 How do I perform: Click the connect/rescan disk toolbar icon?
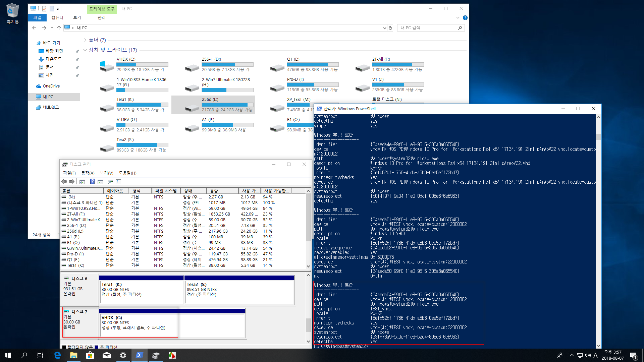click(110, 182)
